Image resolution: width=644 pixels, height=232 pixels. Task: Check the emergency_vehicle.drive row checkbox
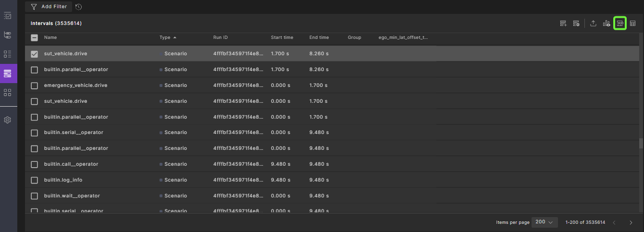pos(34,85)
